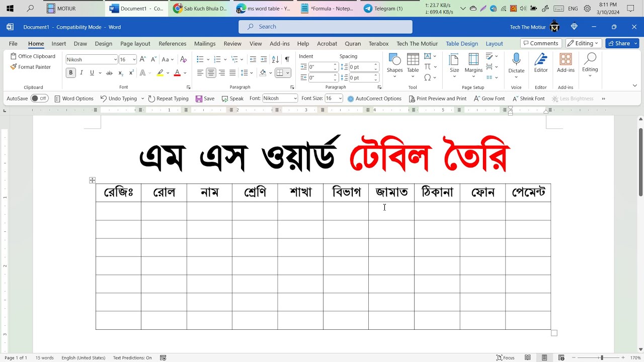This screenshot has height=362, width=644.
Task: Collapse the ribbon with the chevron
Action: point(634,85)
